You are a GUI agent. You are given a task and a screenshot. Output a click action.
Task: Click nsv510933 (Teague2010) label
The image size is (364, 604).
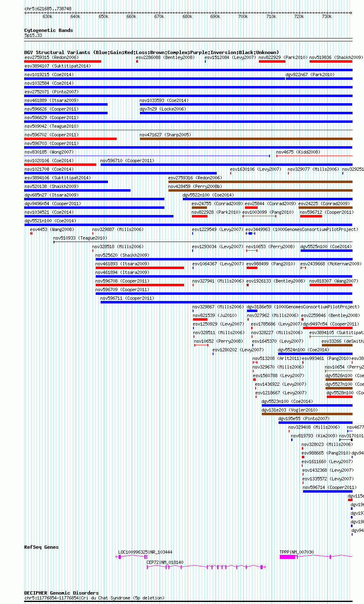click(80, 238)
